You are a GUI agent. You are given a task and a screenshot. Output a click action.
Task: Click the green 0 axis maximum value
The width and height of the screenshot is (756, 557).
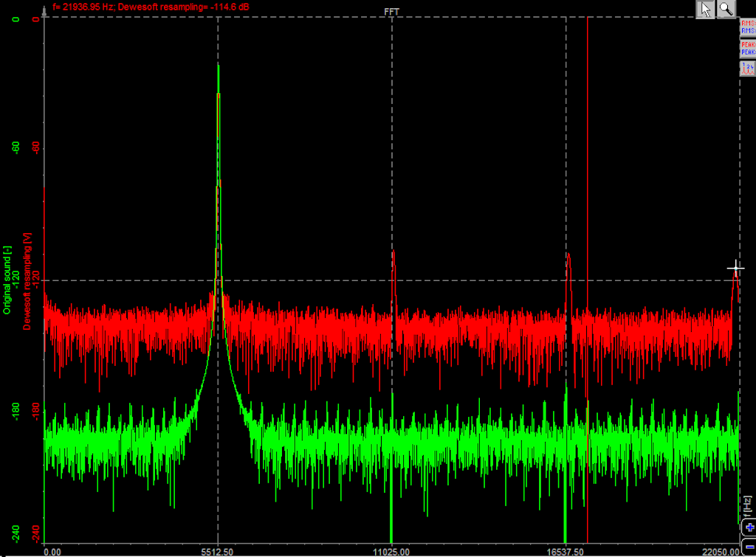coord(16,20)
